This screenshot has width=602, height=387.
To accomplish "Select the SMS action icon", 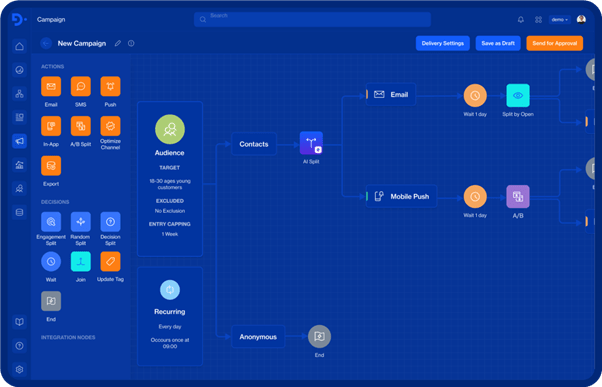I will [81, 86].
